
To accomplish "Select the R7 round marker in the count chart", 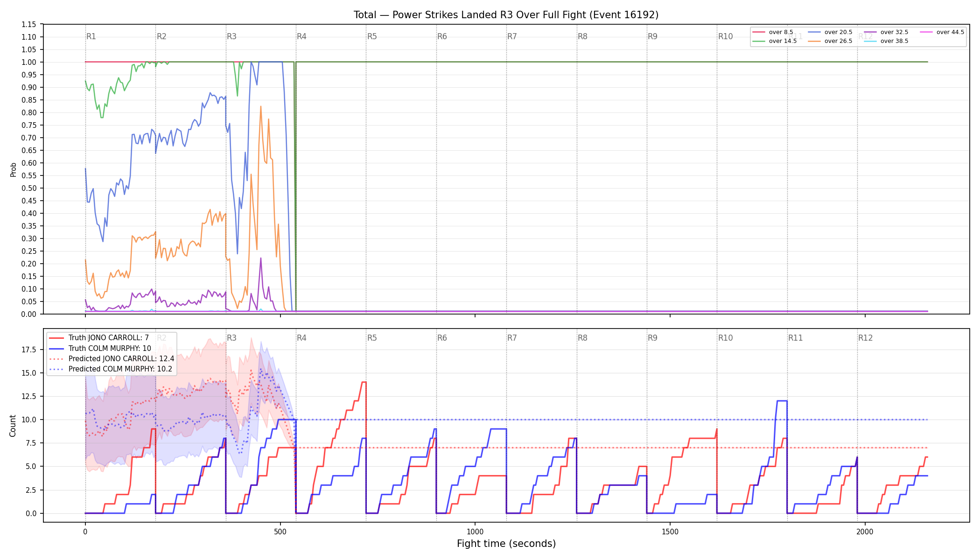I will [512, 338].
